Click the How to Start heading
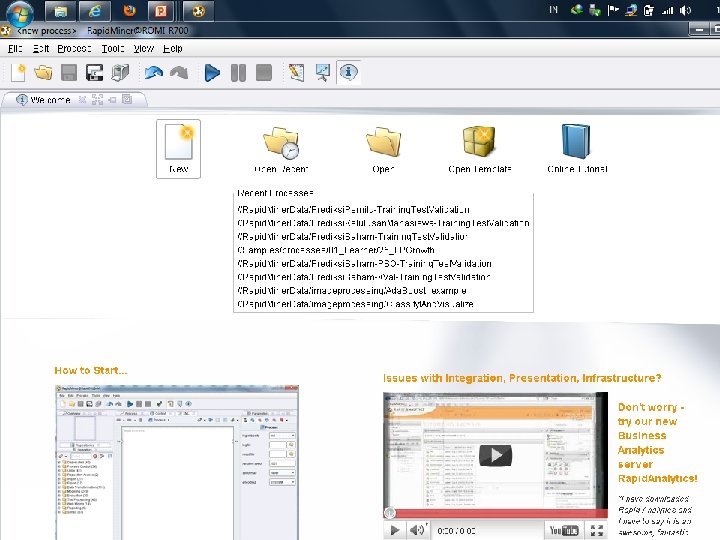Screen dimensions: 720x540 point(90,371)
